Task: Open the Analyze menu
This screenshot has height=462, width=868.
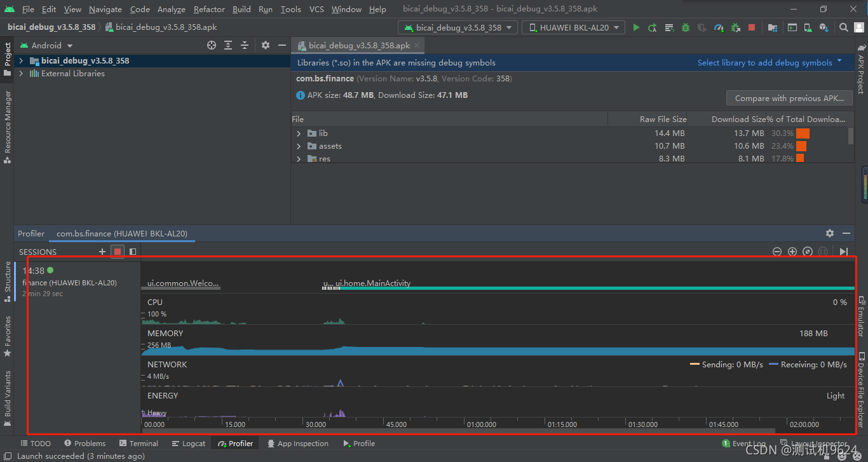Action: (x=172, y=9)
